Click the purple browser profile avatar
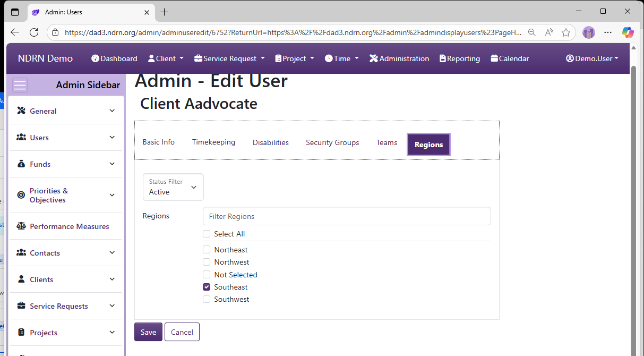The width and height of the screenshot is (644, 356). (x=589, y=32)
